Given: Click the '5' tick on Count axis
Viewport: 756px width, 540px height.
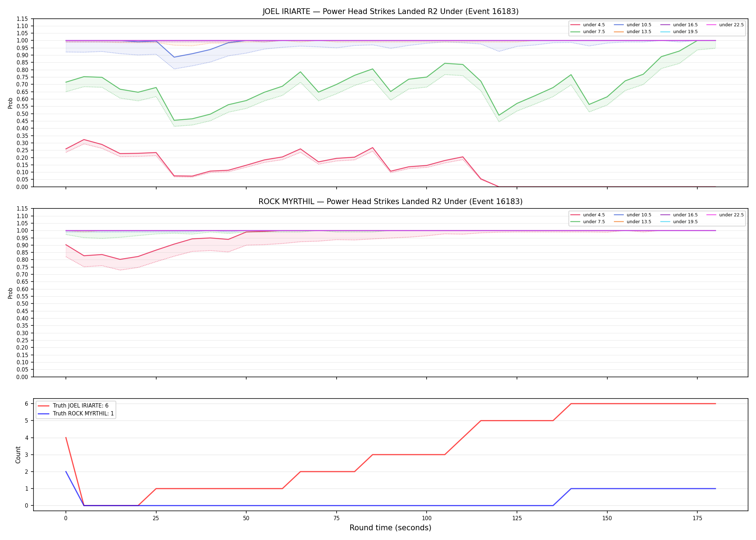Looking at the screenshot, I should (x=27, y=421).
